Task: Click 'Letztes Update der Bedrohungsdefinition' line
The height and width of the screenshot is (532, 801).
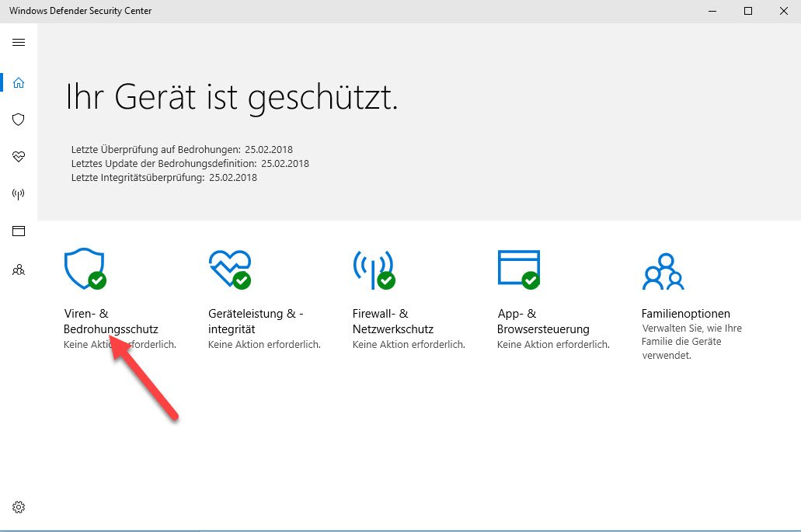Action: [190, 163]
